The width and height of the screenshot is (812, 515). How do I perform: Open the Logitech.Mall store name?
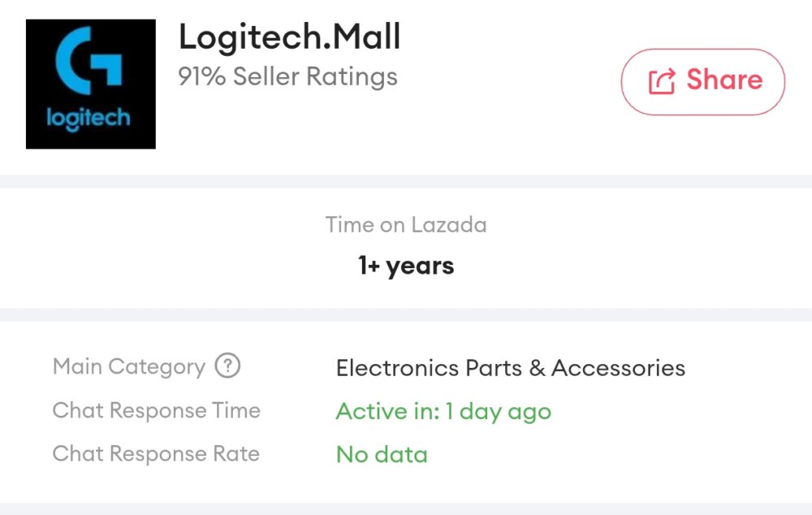[x=289, y=37]
